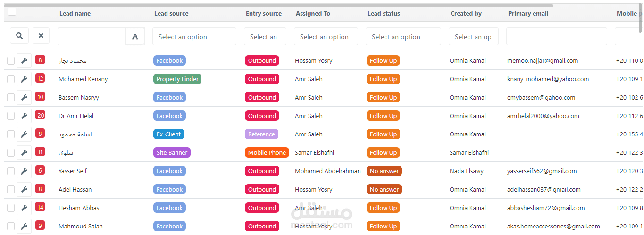Check the box for Bassem Nasryy row
The width and height of the screenshot is (644, 235).
tap(11, 98)
